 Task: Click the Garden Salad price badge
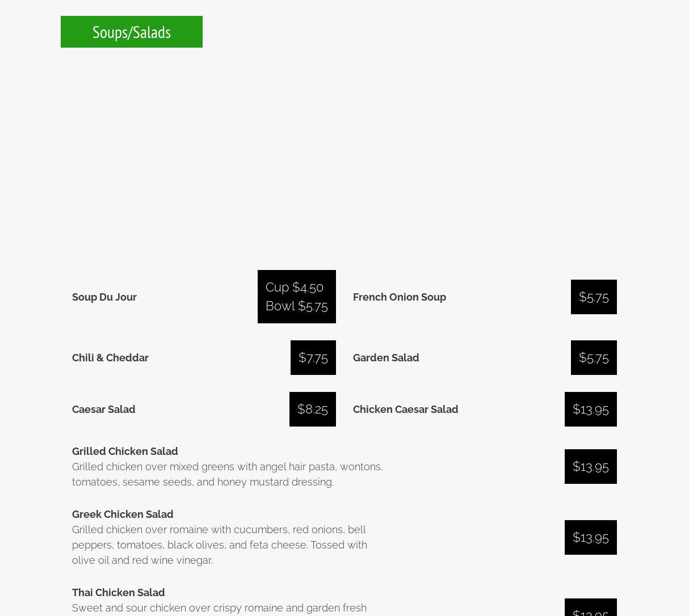(x=593, y=357)
